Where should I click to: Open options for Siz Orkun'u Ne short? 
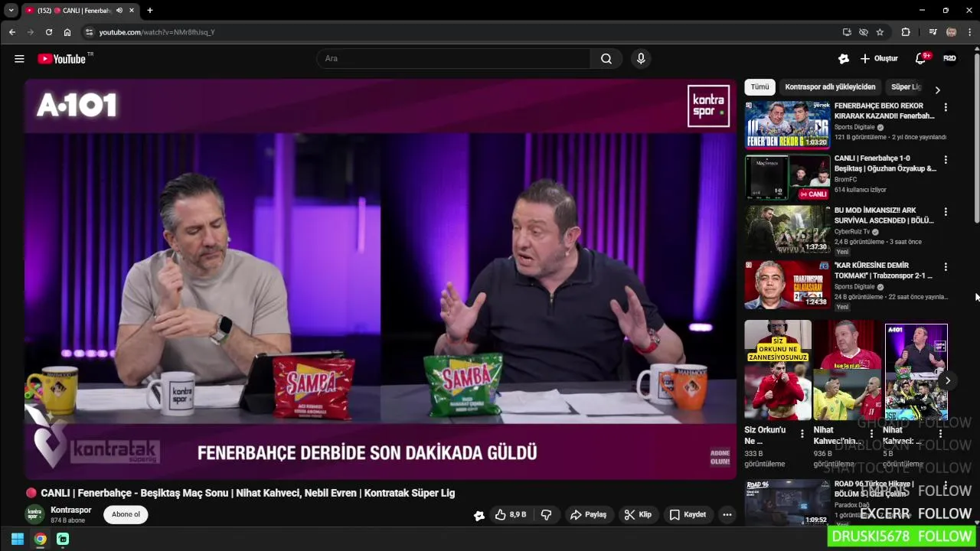click(802, 434)
